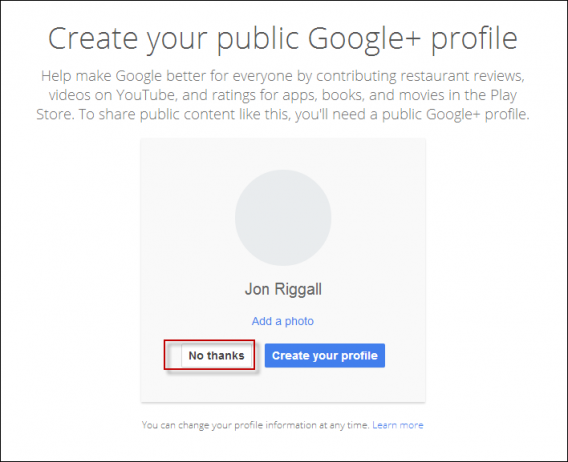
Task: Open the Add a photo link
Action: [x=283, y=321]
